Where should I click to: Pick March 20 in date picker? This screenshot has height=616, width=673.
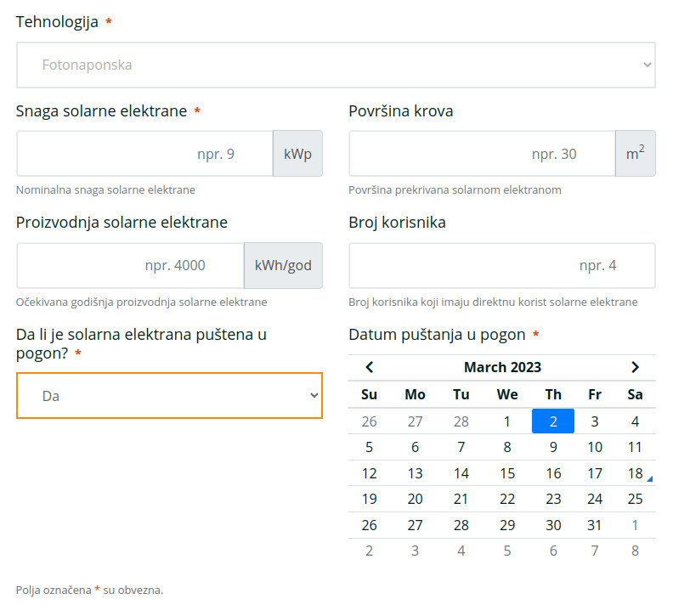tap(416, 499)
